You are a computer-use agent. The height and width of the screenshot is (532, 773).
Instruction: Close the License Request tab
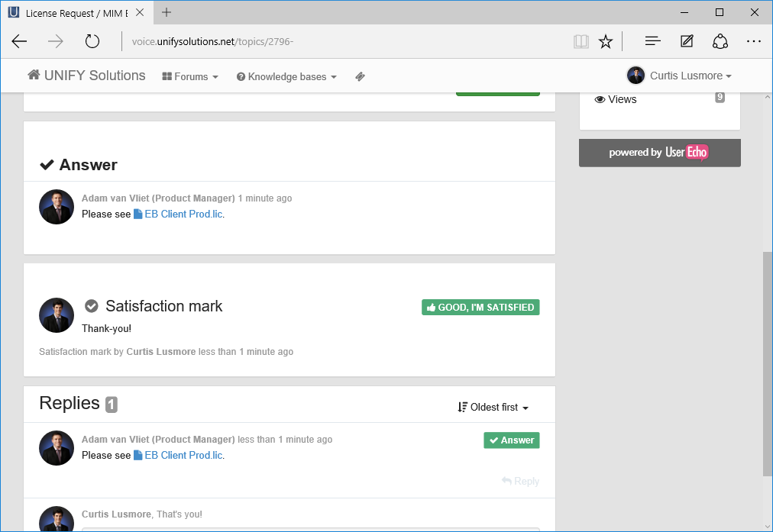point(140,12)
